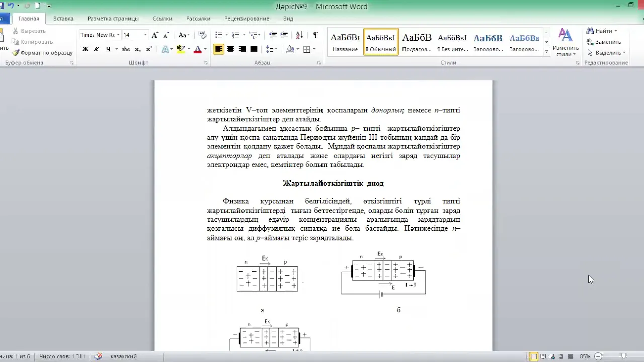Screen dimensions: 644x362
Task: Apply multilevel list
Action: pos(253,35)
